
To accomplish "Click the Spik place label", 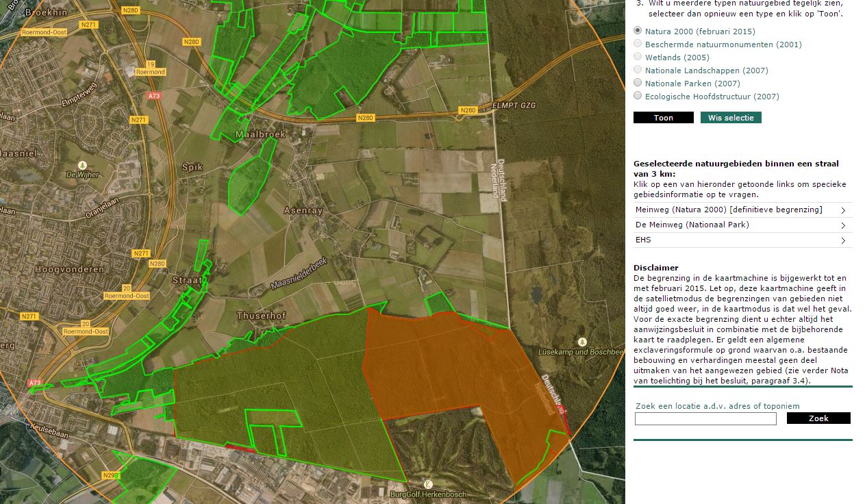I will pos(192,166).
